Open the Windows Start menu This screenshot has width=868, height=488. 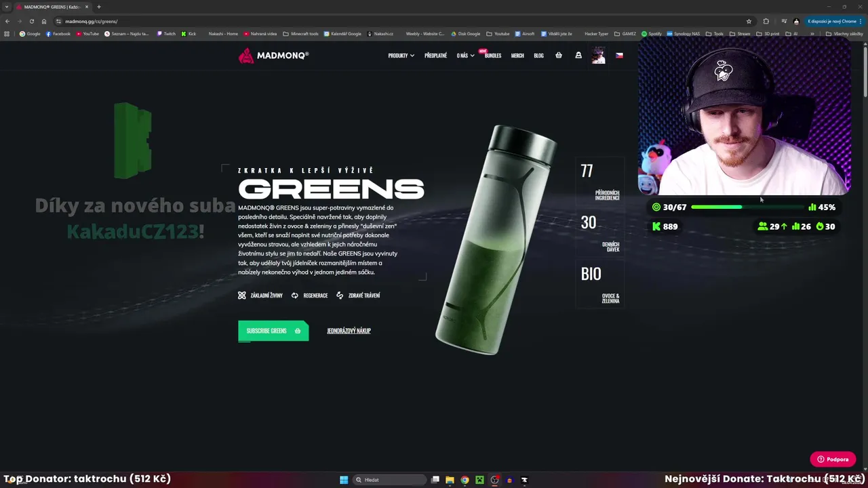tap(344, 480)
